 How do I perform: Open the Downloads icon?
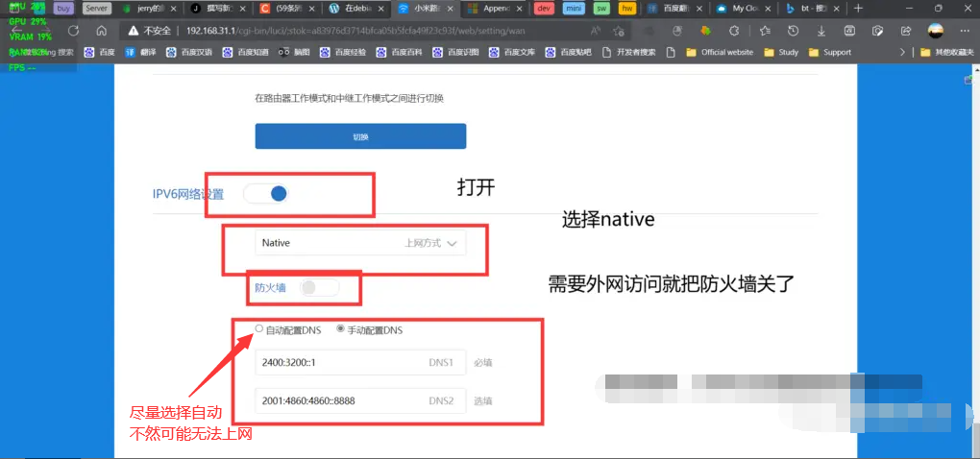tap(821, 31)
